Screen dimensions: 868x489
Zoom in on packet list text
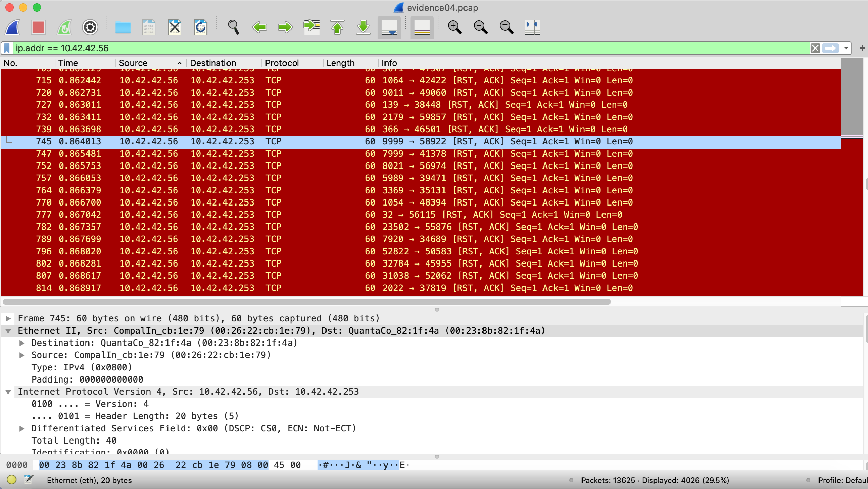(455, 27)
